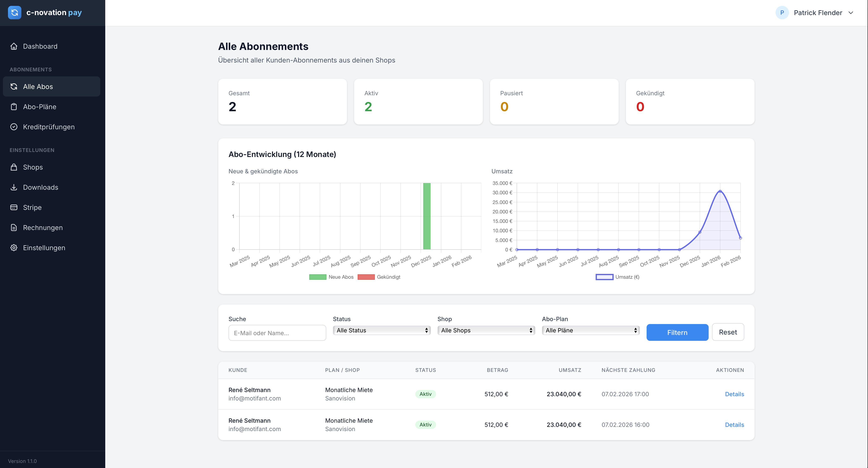Open the Dashboard menu item
The image size is (868, 468).
[x=52, y=46]
